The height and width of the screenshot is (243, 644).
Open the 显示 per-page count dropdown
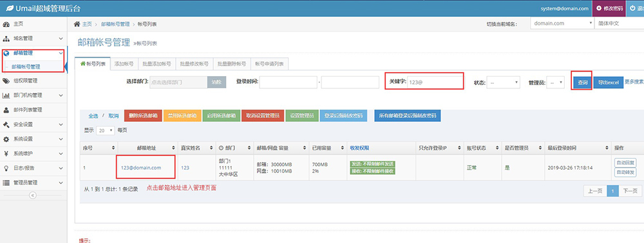106,130
